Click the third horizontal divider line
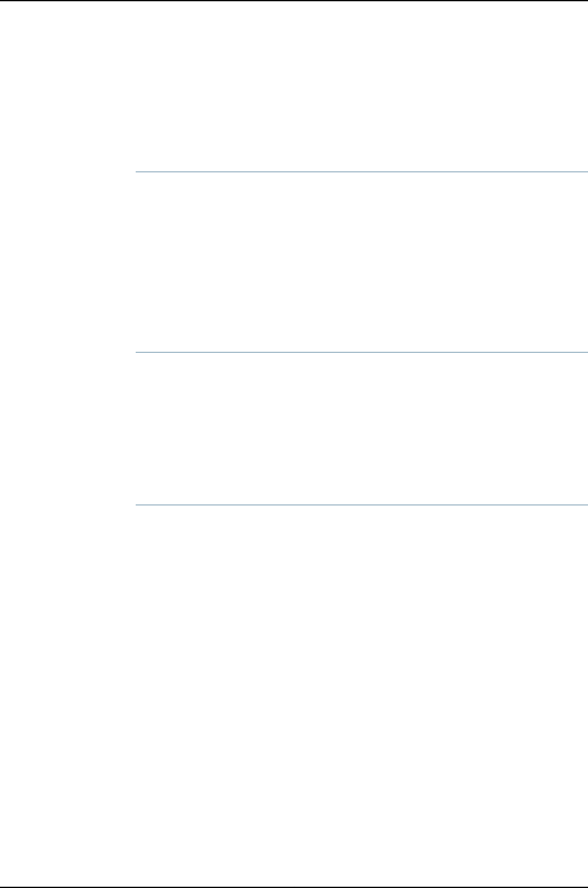The width and height of the screenshot is (588, 888). click(x=361, y=505)
